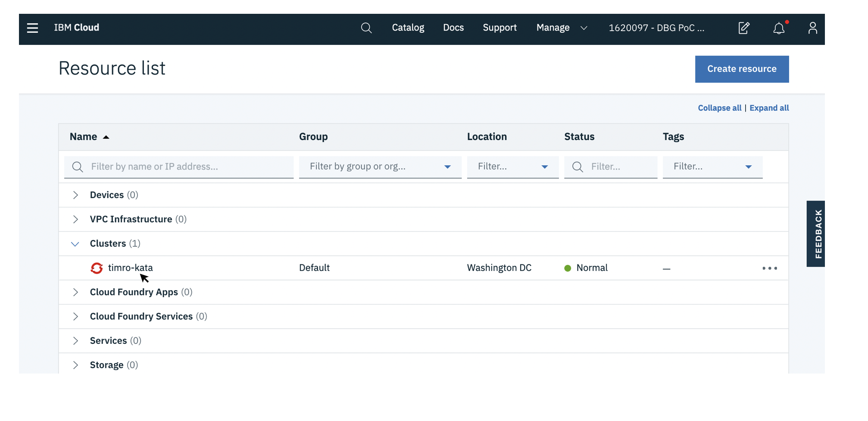
Task: Open the Location filter dropdown
Action: point(513,167)
